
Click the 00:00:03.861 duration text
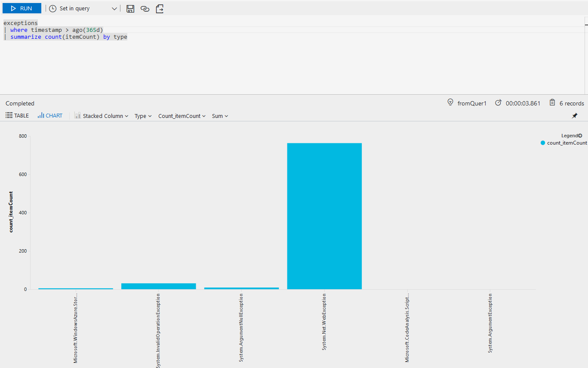click(x=523, y=103)
